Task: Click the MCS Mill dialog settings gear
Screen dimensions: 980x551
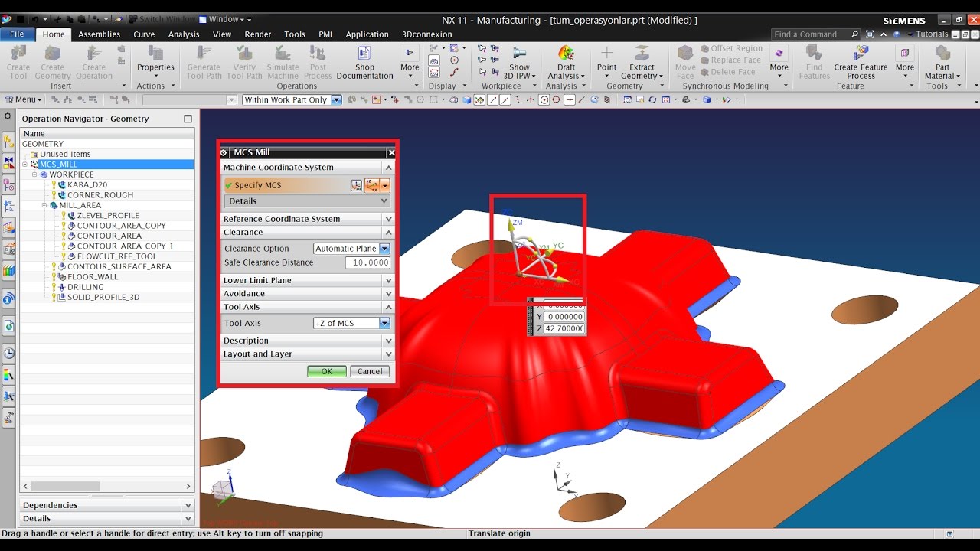Action: (x=224, y=153)
